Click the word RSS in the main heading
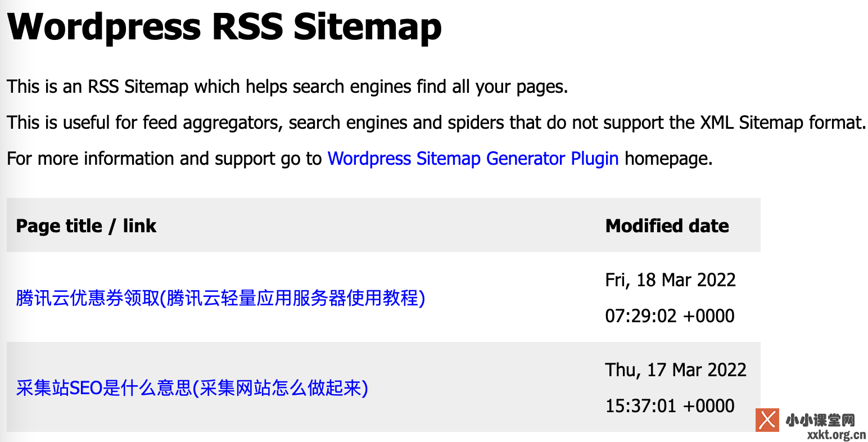868x442 pixels. pyautogui.click(x=247, y=26)
